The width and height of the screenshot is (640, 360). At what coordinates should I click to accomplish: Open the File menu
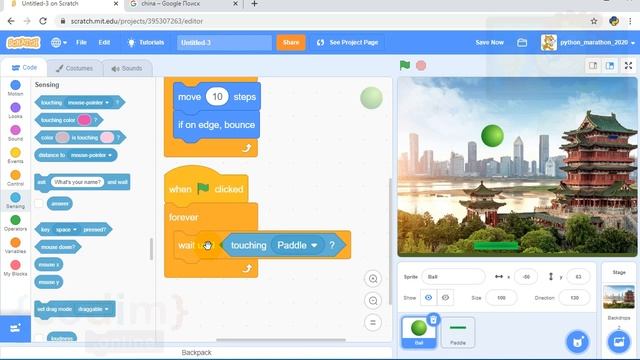coord(81,42)
